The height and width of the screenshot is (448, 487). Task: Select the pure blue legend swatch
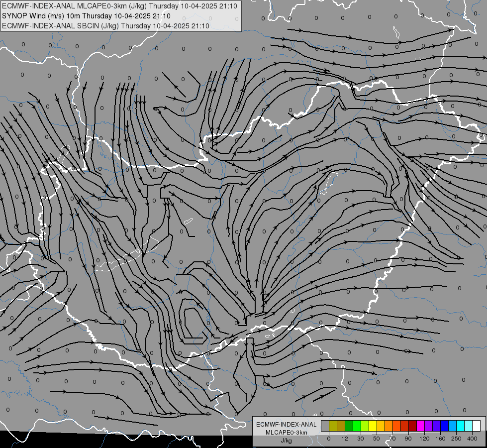coord(444,426)
